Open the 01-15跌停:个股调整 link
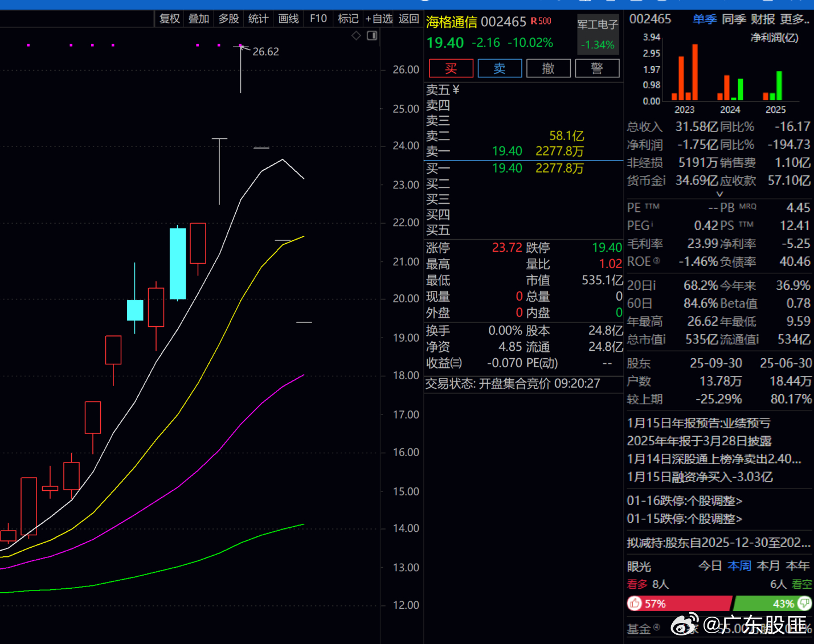This screenshot has height=644, width=814. (x=685, y=519)
